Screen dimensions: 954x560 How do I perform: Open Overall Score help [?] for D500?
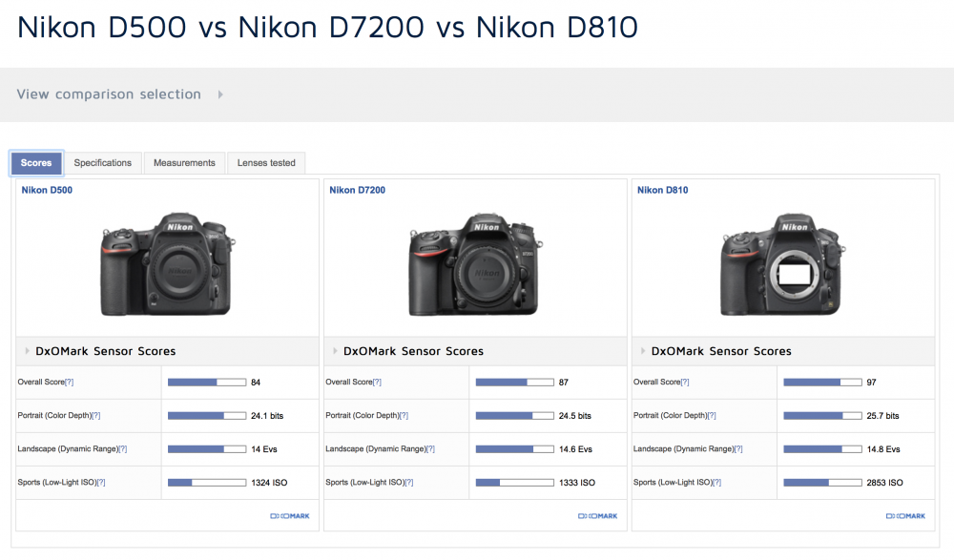pyautogui.click(x=70, y=383)
